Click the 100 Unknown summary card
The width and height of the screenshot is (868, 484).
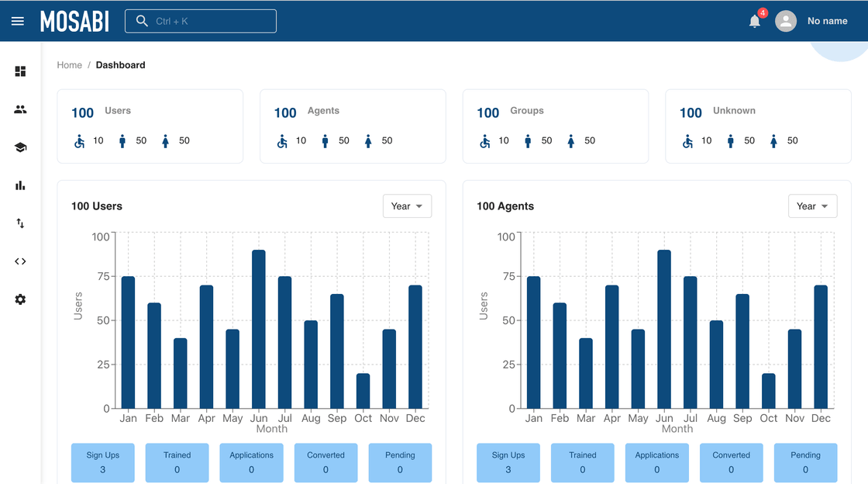tap(758, 126)
